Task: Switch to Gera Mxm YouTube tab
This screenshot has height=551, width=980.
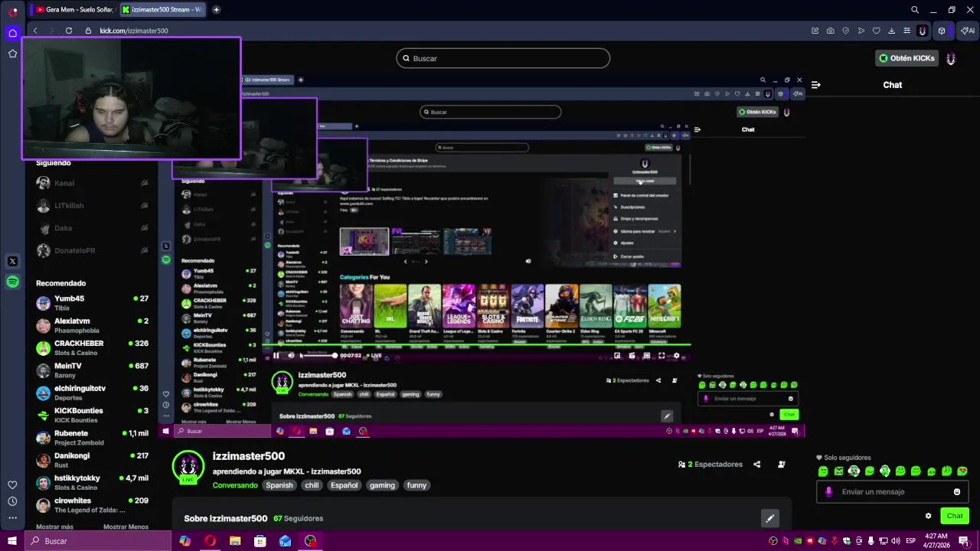Action: pyautogui.click(x=74, y=10)
